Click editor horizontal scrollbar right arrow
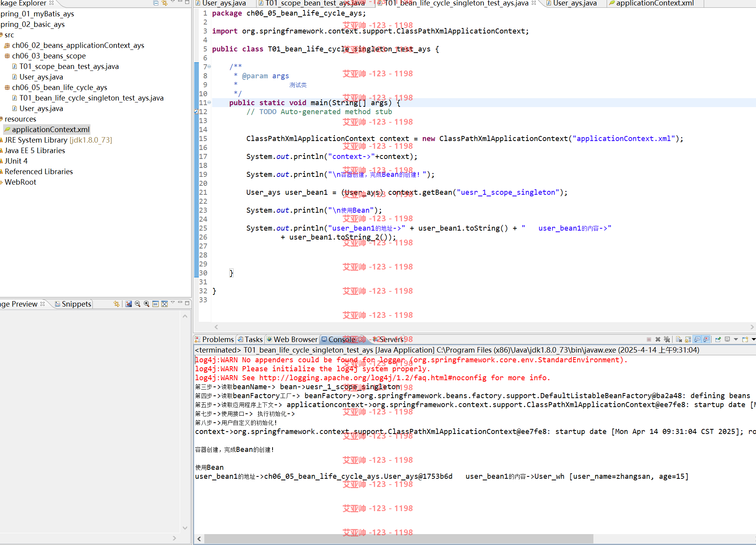This screenshot has height=545, width=756. pos(752,327)
